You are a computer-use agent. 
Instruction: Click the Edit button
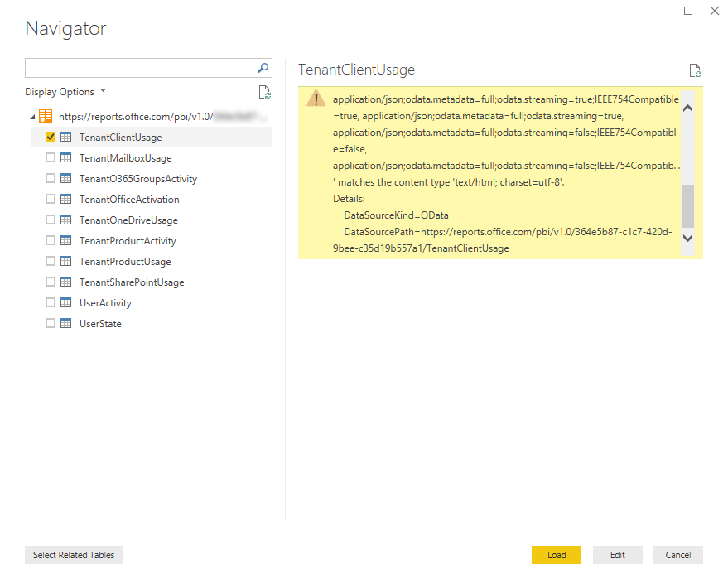(618, 555)
